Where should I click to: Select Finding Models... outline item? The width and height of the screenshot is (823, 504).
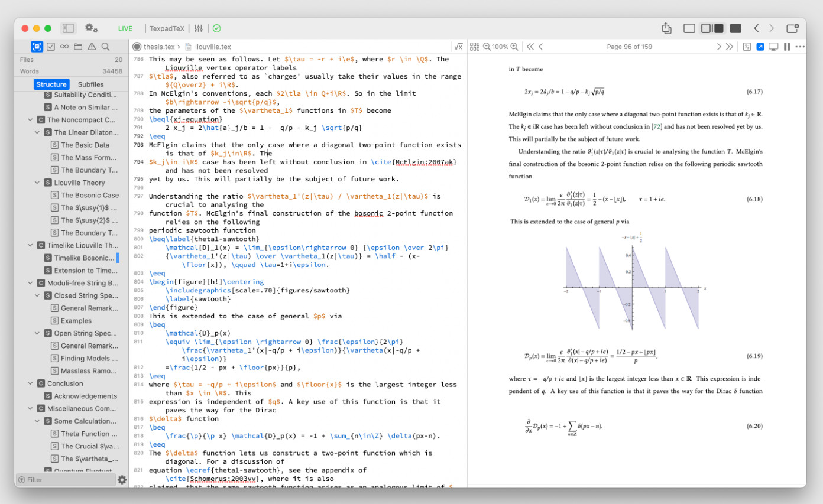click(85, 358)
